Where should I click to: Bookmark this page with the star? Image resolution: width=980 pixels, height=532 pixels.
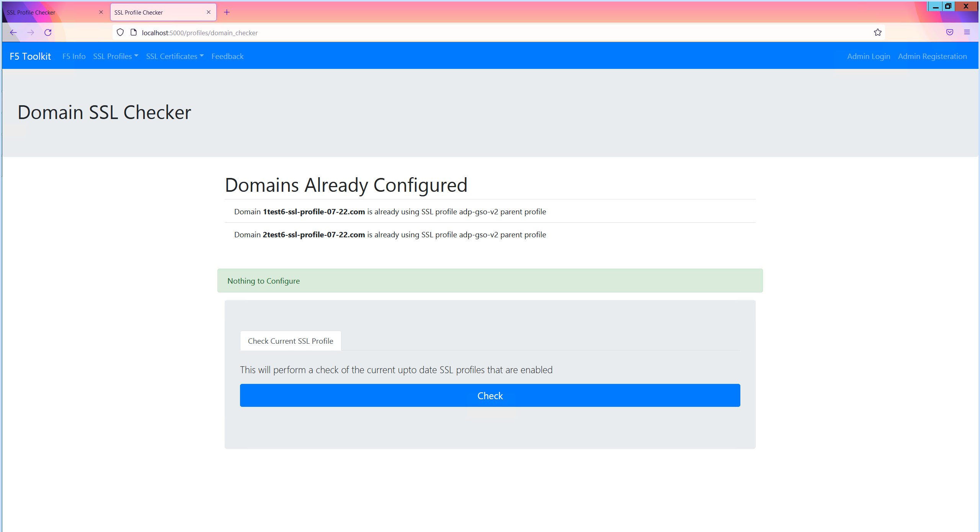click(x=878, y=33)
